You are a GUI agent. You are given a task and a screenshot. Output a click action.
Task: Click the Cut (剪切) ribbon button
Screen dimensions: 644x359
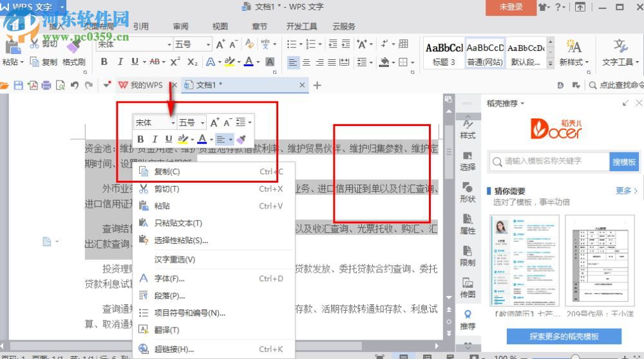point(44,44)
